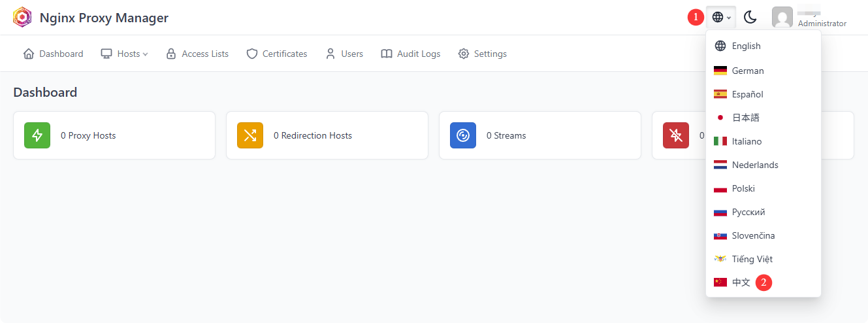Select English from the language list
Screen dimensions: 868x323
click(x=746, y=46)
